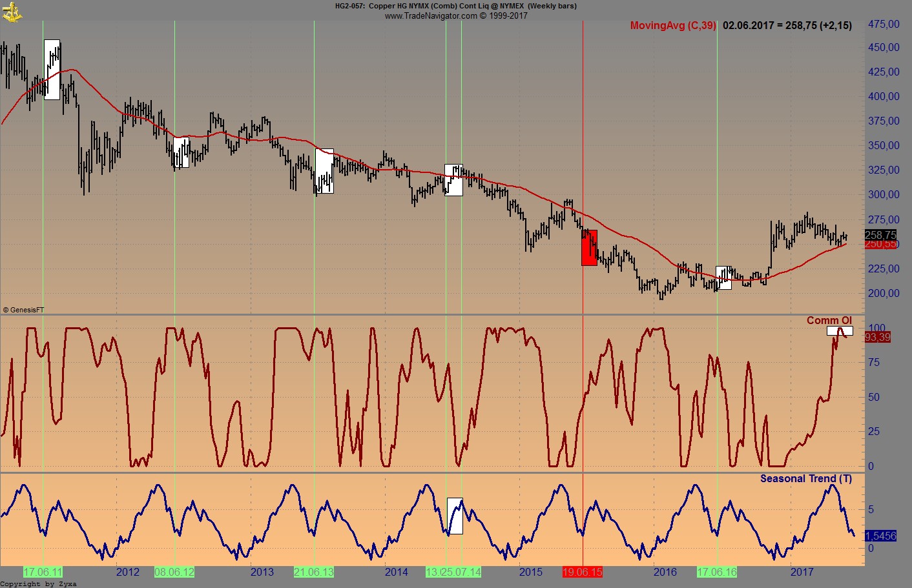Click the 2017 year label on timeline
The image size is (912, 588).
802,573
